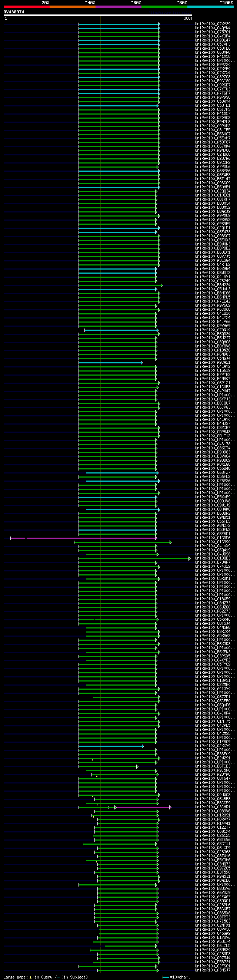The height and width of the screenshot is (980, 237).
Task: Open hit UniRef100_Q7XY39
Action: (x=213, y=24)
